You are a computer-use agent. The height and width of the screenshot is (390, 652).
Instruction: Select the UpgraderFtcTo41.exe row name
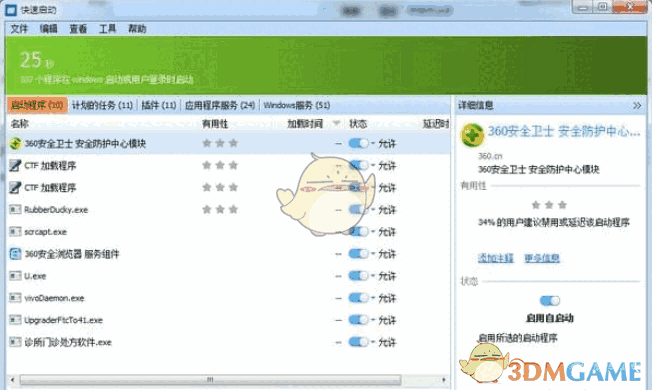click(x=63, y=320)
